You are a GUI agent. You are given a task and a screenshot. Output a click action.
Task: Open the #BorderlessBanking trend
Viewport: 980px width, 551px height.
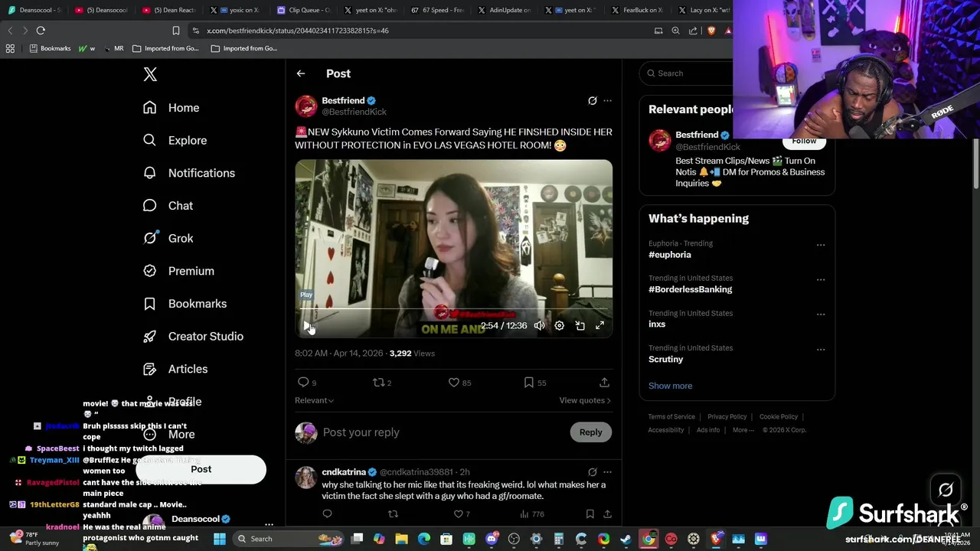691,289
